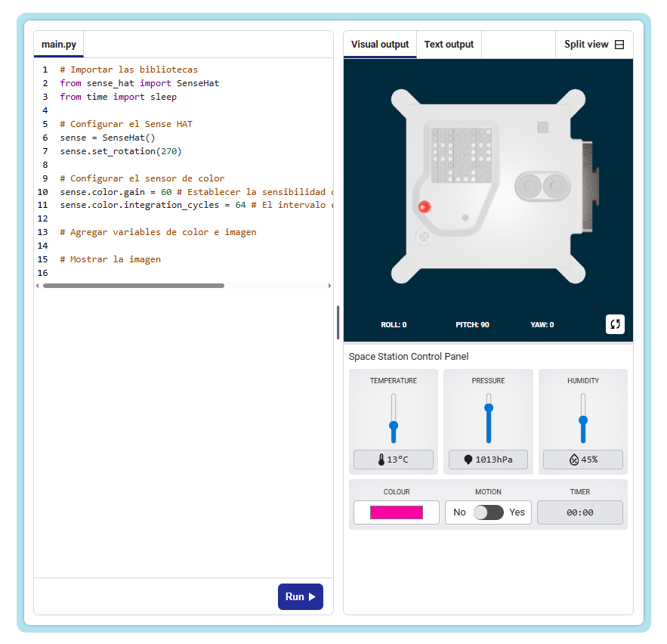Run the code with the Run button
The height and width of the screenshot is (644, 667).
point(300,596)
